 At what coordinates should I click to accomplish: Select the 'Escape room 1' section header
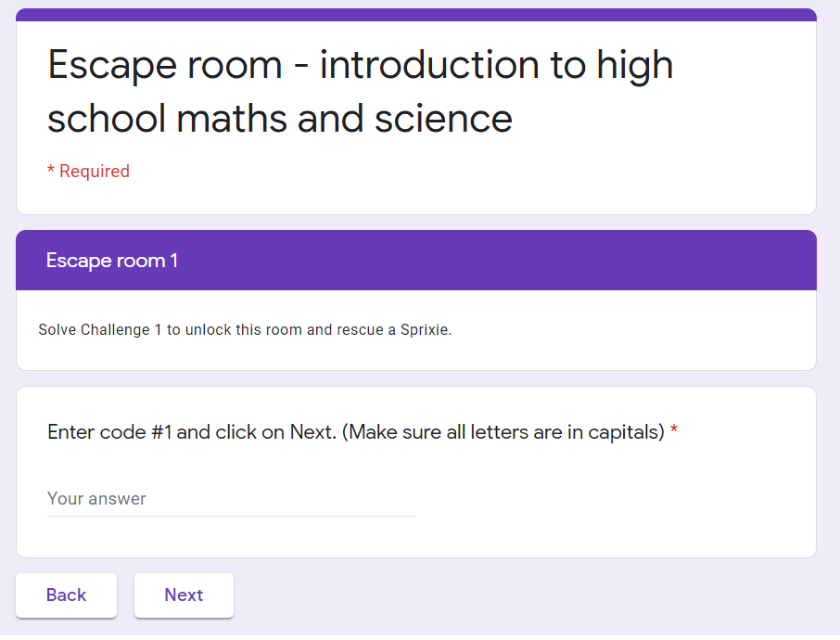coord(112,261)
